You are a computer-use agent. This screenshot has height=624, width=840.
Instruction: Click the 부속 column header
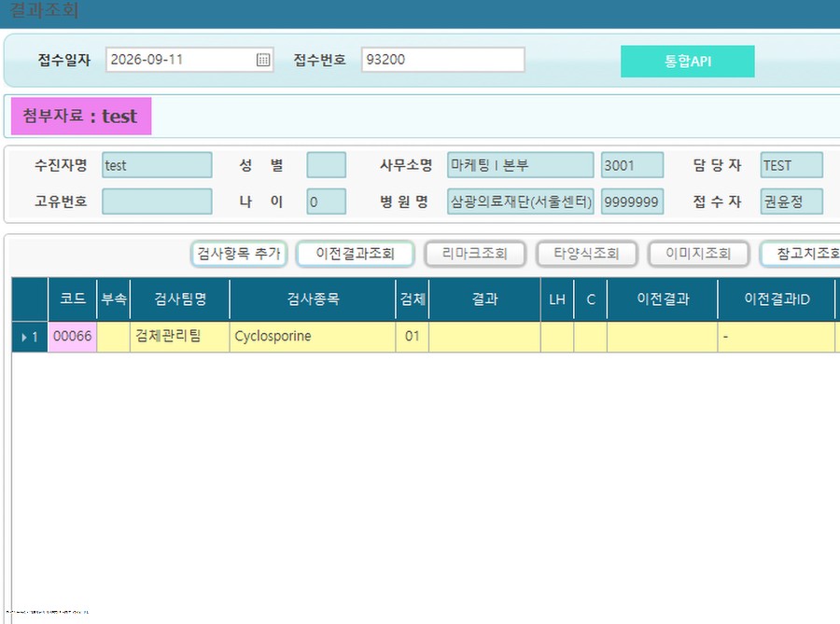[x=114, y=298]
